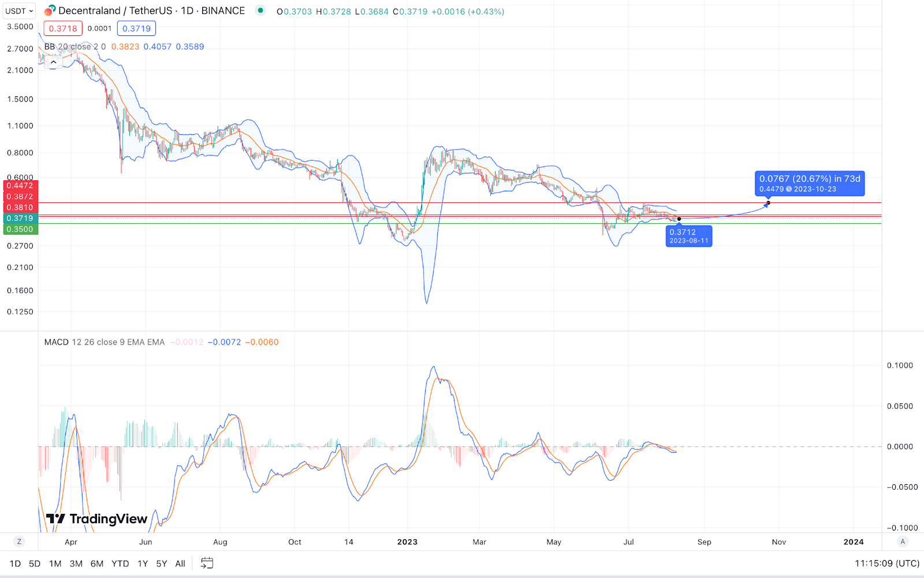Click the red sell price 0.3718 button

(x=63, y=28)
